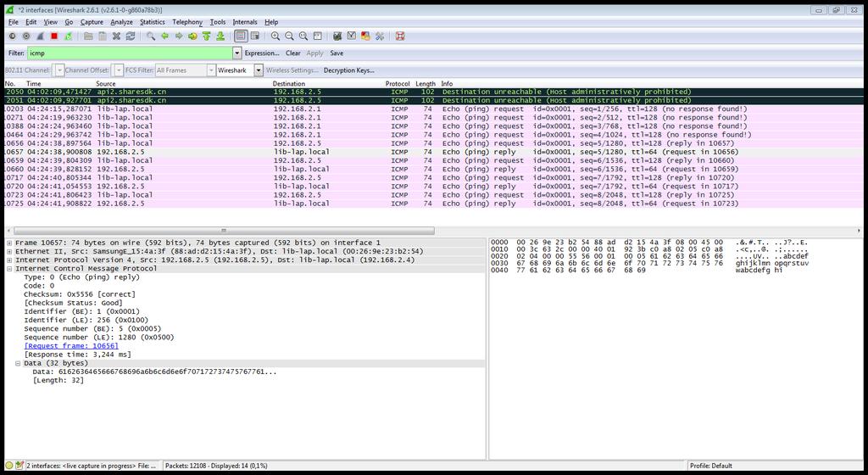Reload this capture file icon
Viewport: 868px width, 475px height.
click(131, 36)
